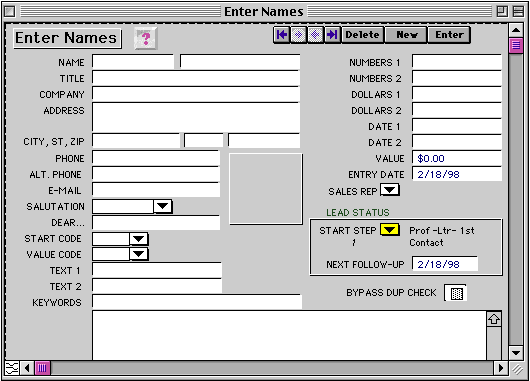The image size is (530, 381).
Task: Click the DOLLARS 2 input field
Action: coord(457,110)
